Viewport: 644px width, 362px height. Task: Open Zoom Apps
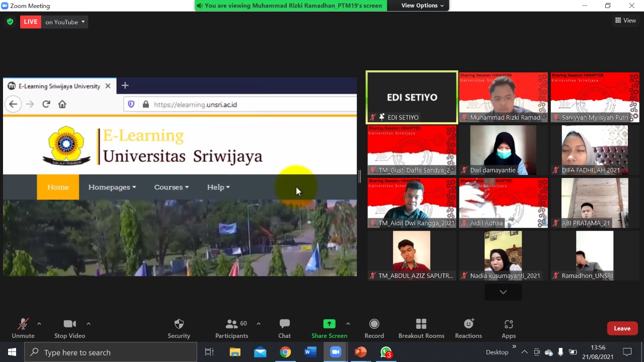[509, 328]
